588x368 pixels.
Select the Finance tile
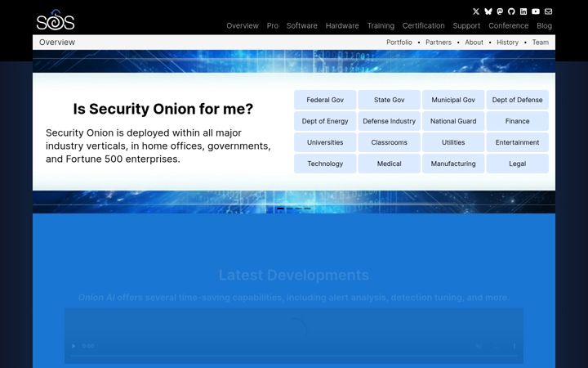518,121
